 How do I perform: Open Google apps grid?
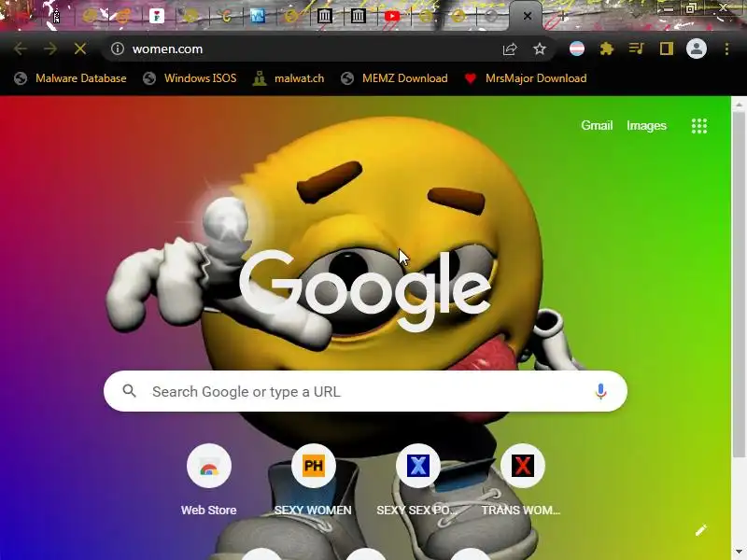pos(698,126)
